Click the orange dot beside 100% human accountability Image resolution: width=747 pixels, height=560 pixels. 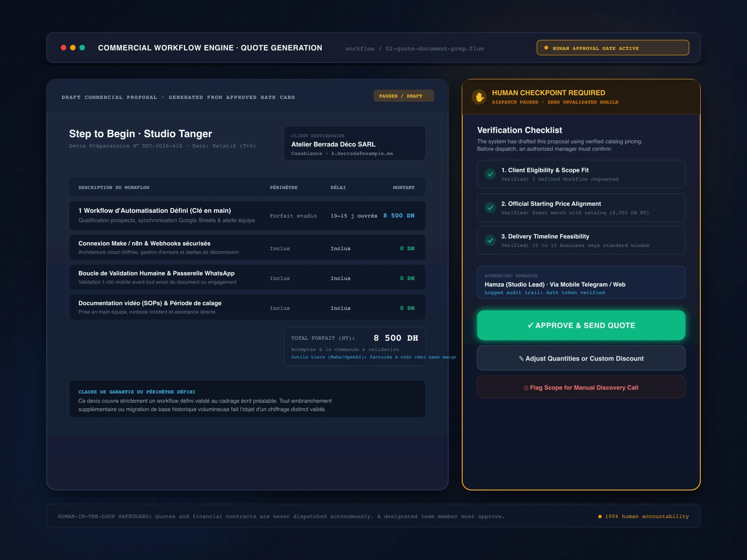tap(600, 517)
